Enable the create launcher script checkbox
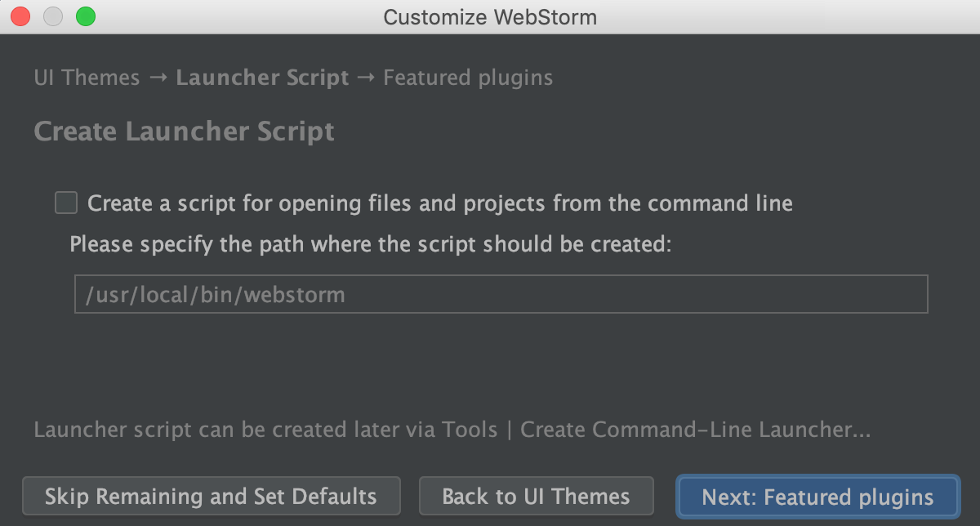980x526 pixels. pyautogui.click(x=66, y=203)
